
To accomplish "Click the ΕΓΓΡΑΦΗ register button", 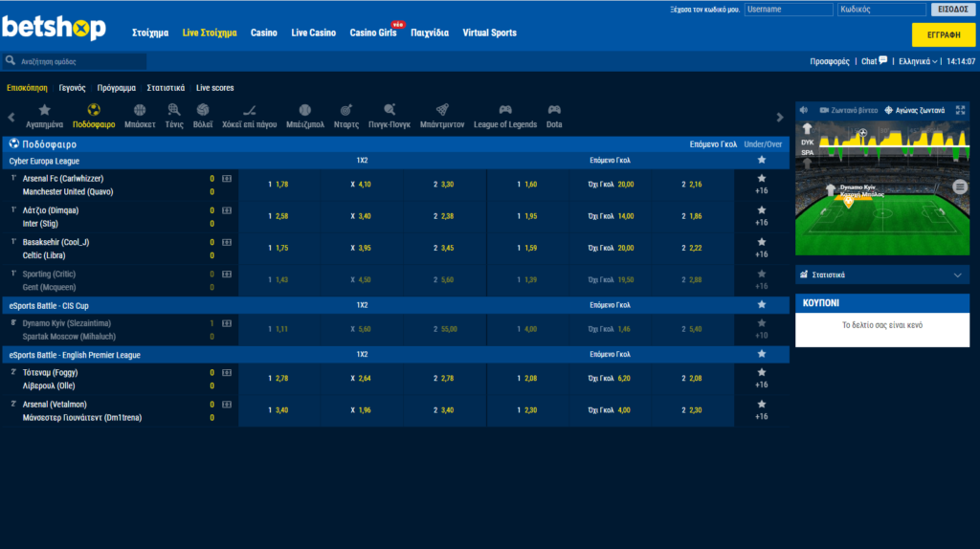I will click(x=943, y=35).
